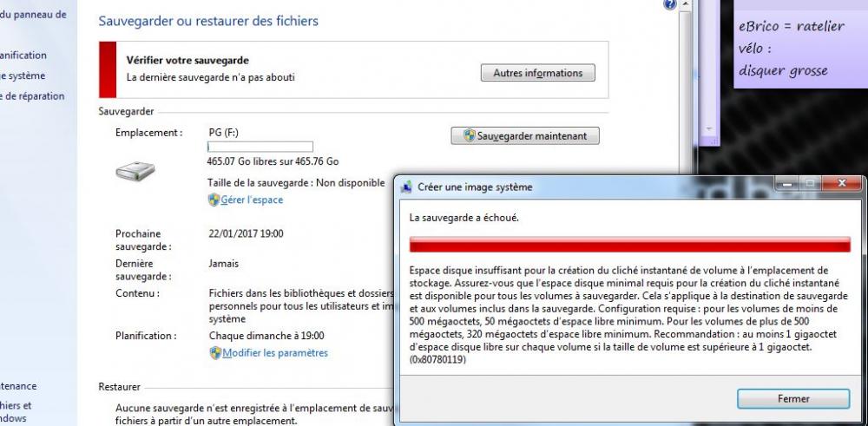Click the blue help question mark icon
Image resolution: width=868 pixels, height=426 pixels.
click(670, 4)
